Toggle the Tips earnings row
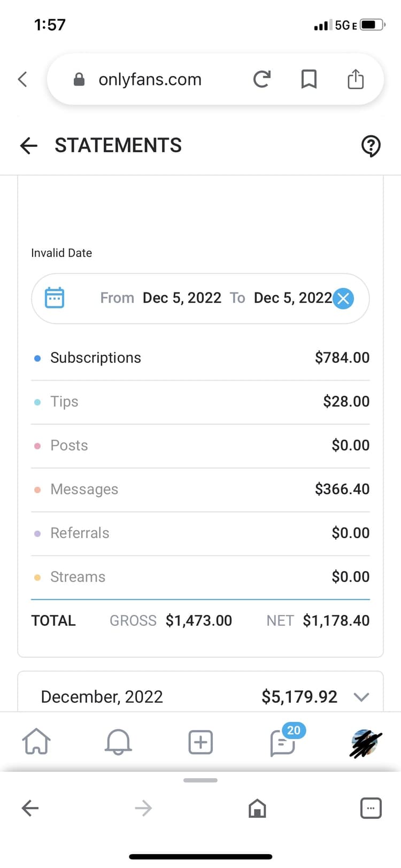Viewport: 401px width, 868px height. tap(200, 401)
